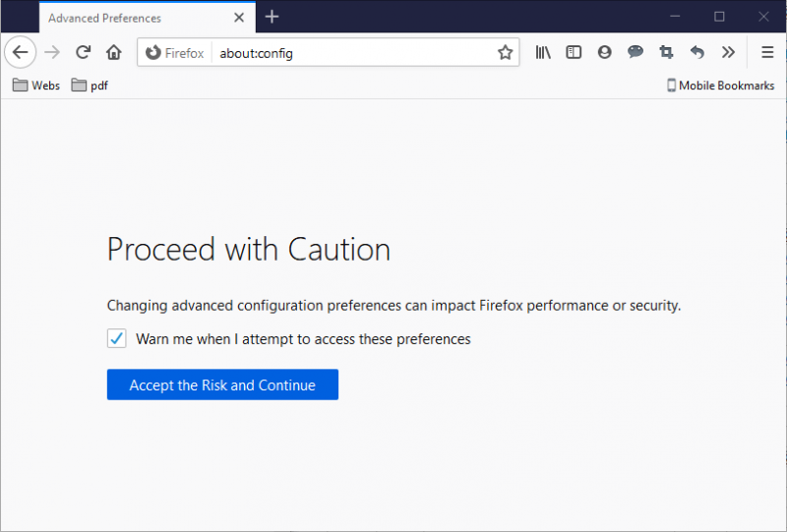
Task: Click the Back navigation arrow
Action: coord(20,52)
